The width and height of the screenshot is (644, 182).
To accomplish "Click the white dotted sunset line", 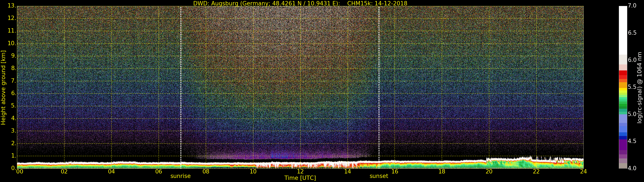I will (379, 75).
